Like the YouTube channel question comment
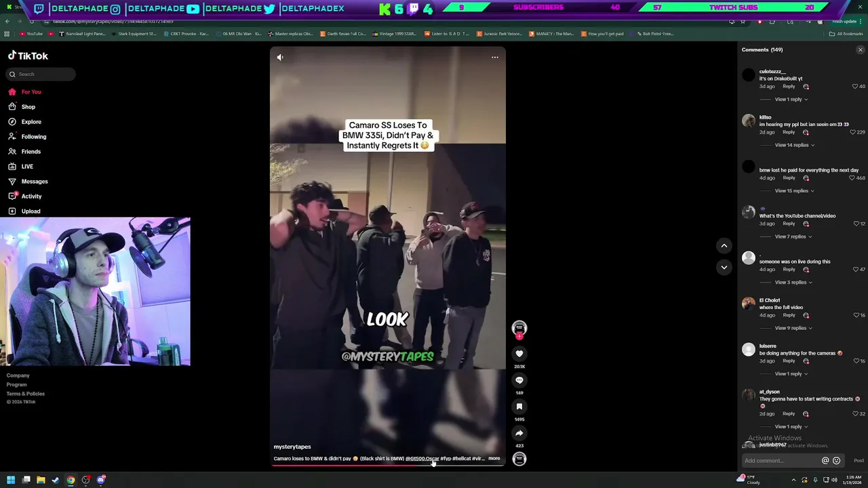The image size is (868, 488). coord(855,224)
